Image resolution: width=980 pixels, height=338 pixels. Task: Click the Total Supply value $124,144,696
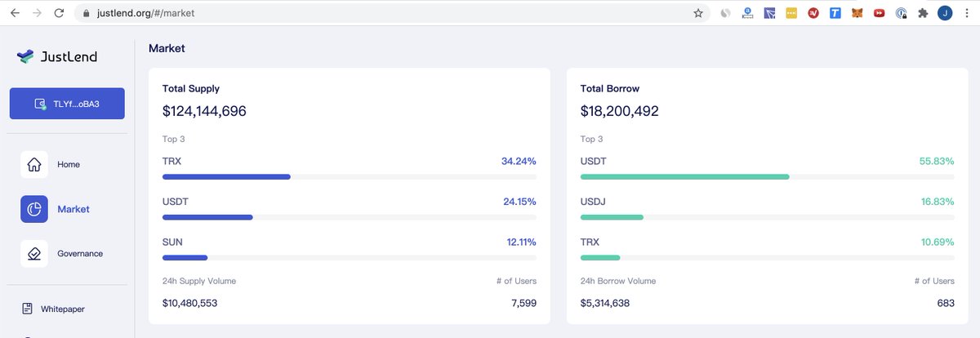(x=204, y=112)
